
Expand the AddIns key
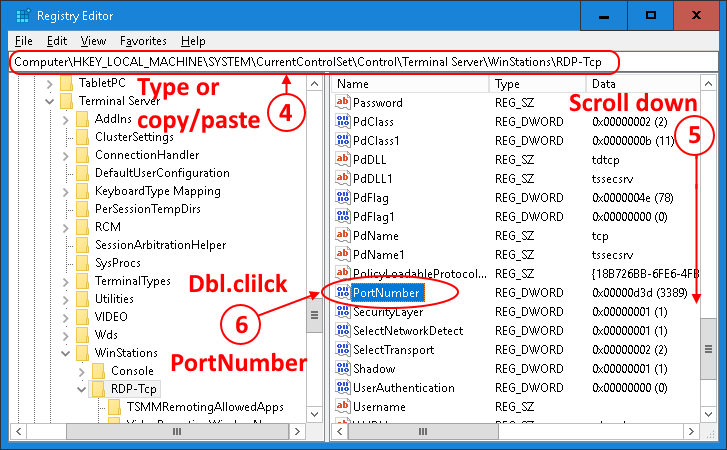(65, 120)
